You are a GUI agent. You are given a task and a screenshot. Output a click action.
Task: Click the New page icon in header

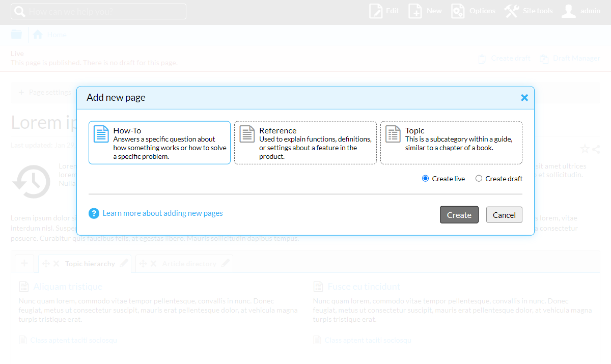[x=415, y=11]
